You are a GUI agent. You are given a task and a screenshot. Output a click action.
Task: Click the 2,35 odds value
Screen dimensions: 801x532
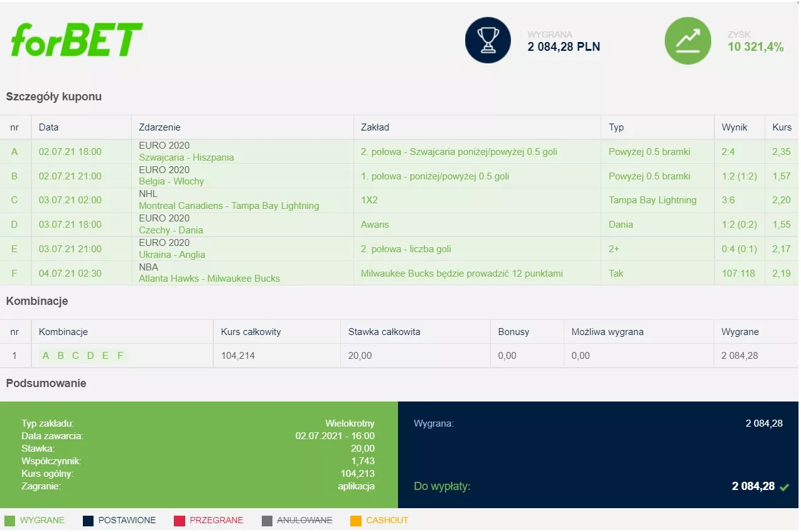[782, 152]
